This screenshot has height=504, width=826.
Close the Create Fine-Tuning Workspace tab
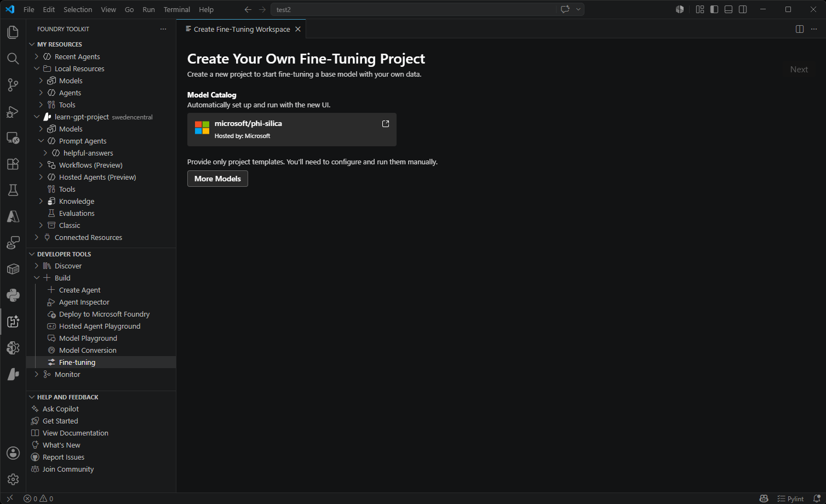click(298, 29)
